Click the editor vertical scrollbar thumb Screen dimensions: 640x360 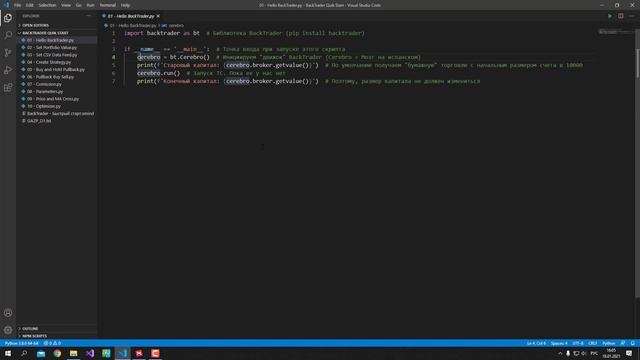(638, 63)
